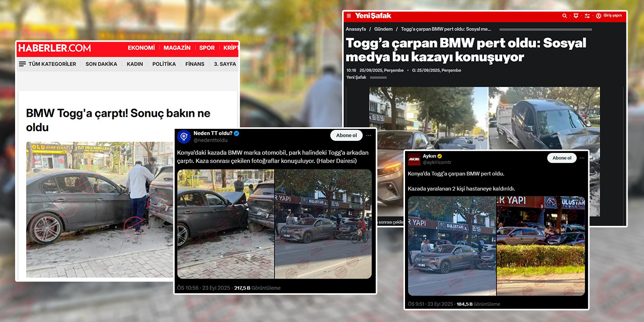Open the POLİTİKA section
The height and width of the screenshot is (322, 644).
(x=164, y=64)
